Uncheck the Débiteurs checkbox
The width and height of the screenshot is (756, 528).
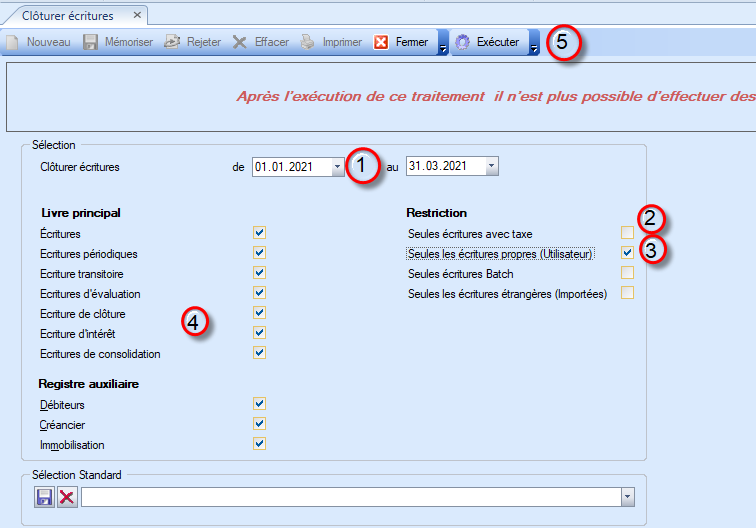[x=259, y=404]
